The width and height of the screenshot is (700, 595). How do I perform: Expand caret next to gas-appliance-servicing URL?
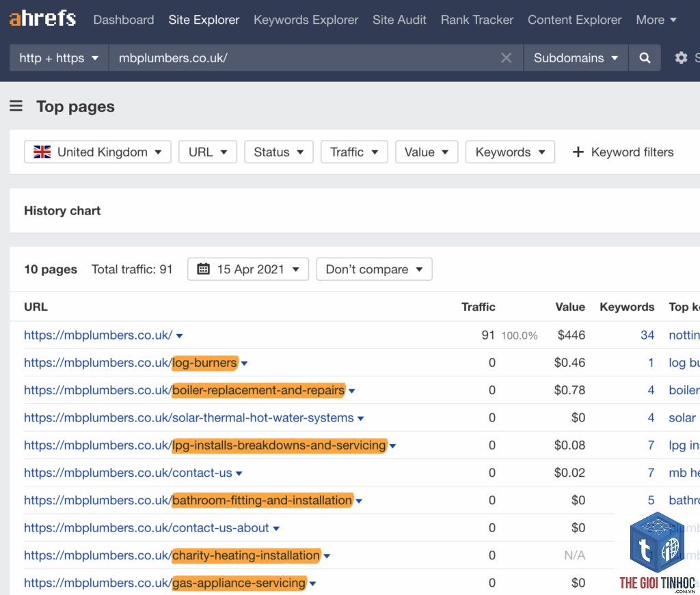pyautogui.click(x=312, y=584)
